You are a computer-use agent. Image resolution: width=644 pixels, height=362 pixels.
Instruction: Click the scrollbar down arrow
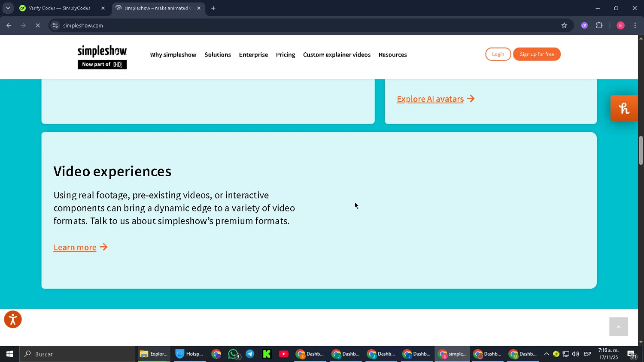pos(641,342)
